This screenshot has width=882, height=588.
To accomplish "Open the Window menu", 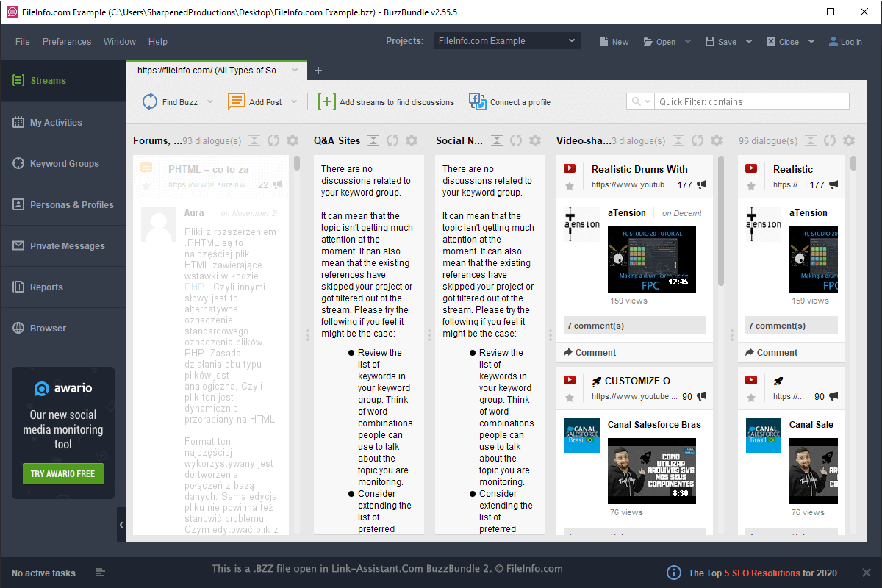I will (120, 42).
